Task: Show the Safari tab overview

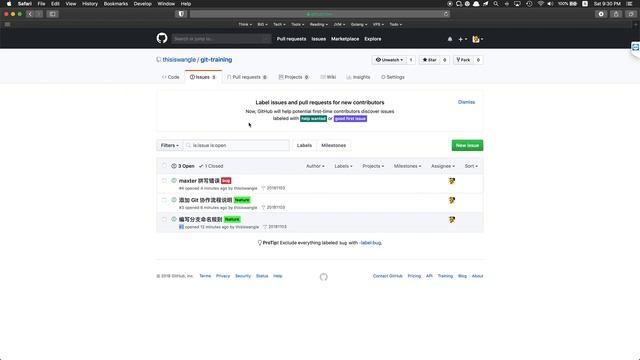Action: (631, 14)
